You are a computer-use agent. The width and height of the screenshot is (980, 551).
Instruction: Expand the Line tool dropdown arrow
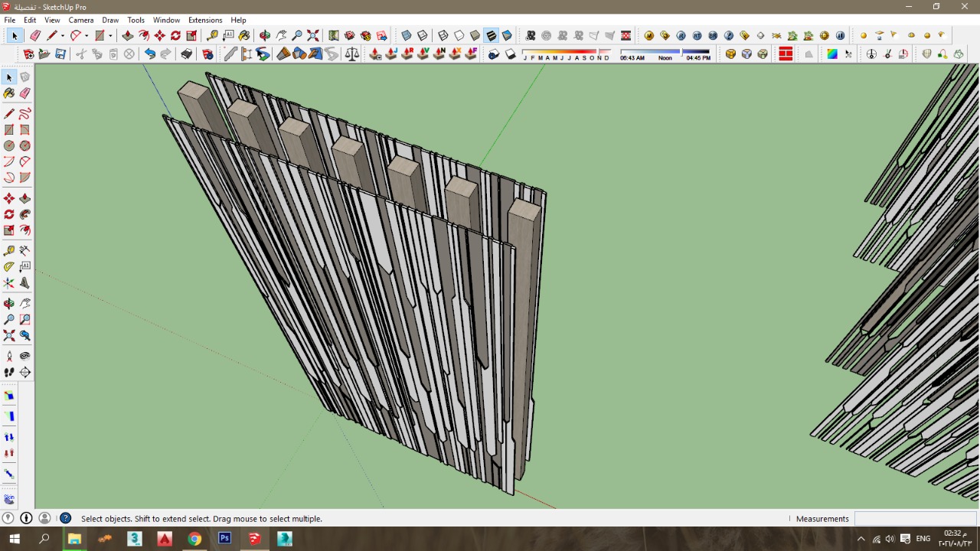click(63, 36)
